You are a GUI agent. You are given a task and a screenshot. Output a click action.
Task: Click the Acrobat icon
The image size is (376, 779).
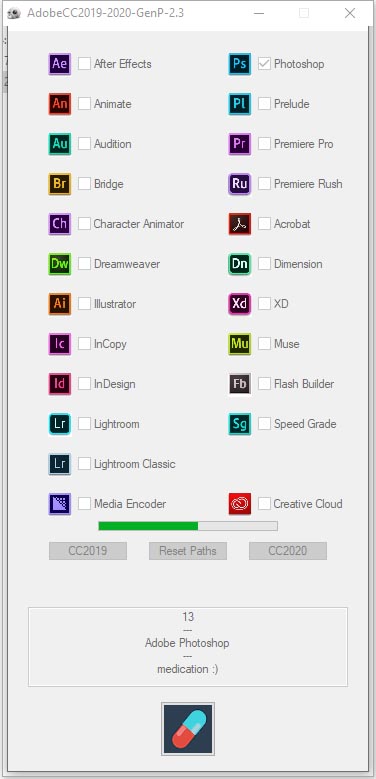(x=240, y=224)
